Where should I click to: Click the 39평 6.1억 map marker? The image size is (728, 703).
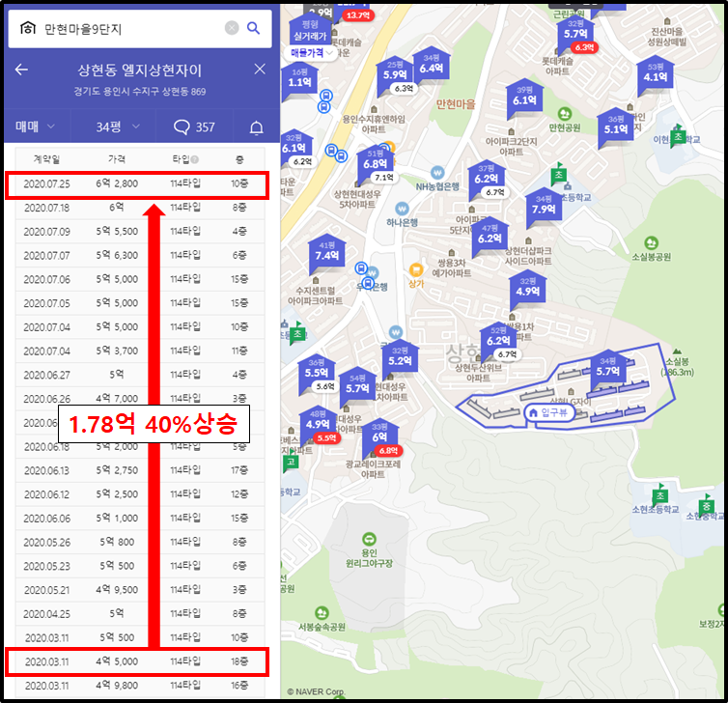pyautogui.click(x=524, y=97)
